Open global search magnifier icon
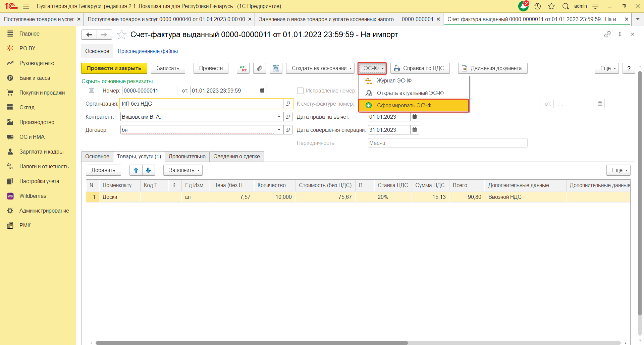The width and height of the screenshot is (644, 345). click(566, 6)
